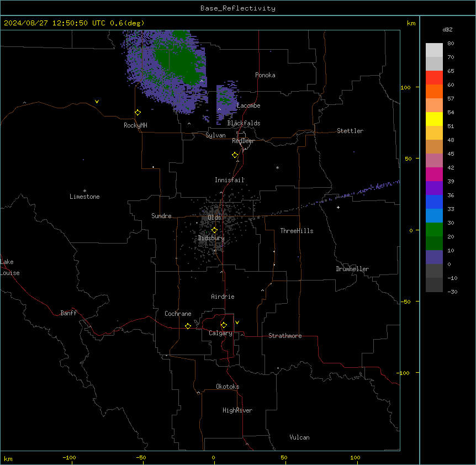Click the Innisfail label

coord(230,180)
